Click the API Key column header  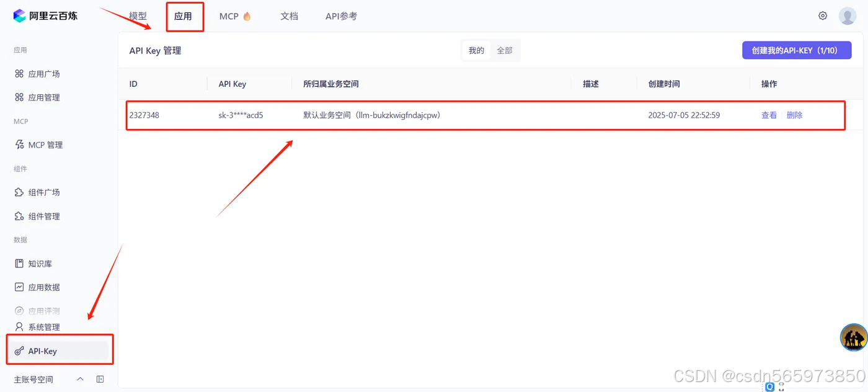coord(232,84)
